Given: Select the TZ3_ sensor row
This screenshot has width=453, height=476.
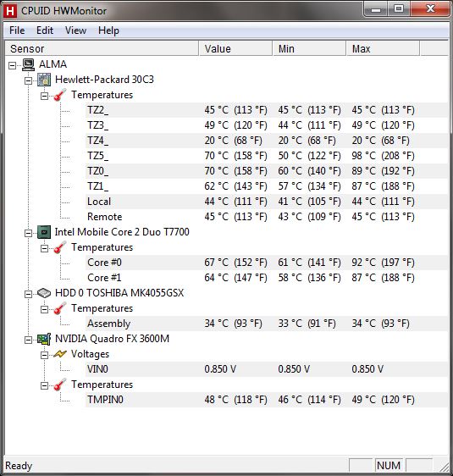Looking at the screenshot, I should click(x=267, y=125).
